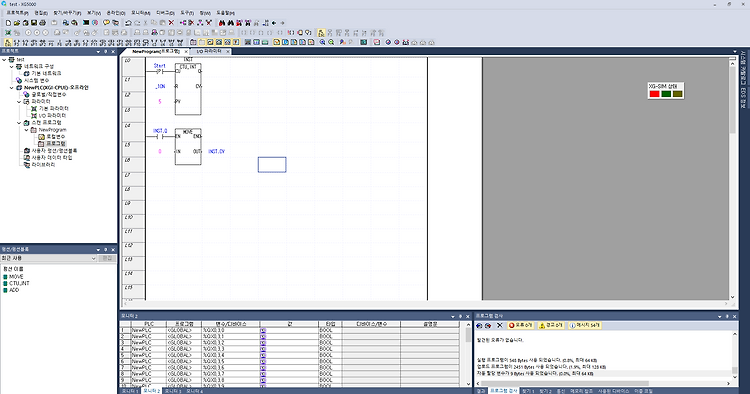Open the 프로젝트 menu
This screenshot has height=394, width=750.
(18, 13)
